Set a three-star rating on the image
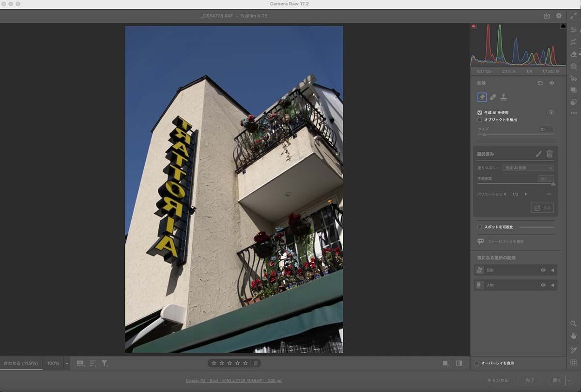The width and height of the screenshot is (581, 392). point(229,363)
